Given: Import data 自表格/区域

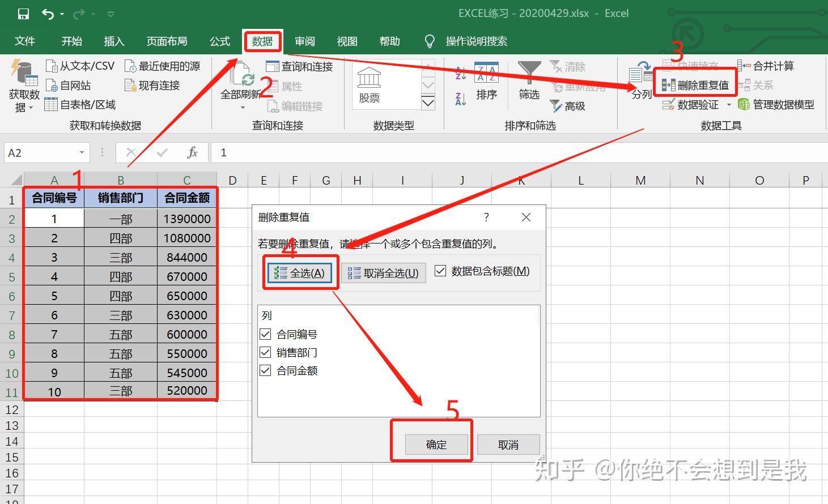Looking at the screenshot, I should coord(80,105).
